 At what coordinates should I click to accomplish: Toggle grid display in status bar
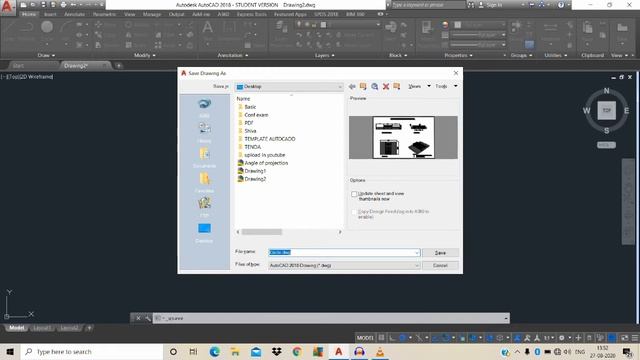point(381,338)
